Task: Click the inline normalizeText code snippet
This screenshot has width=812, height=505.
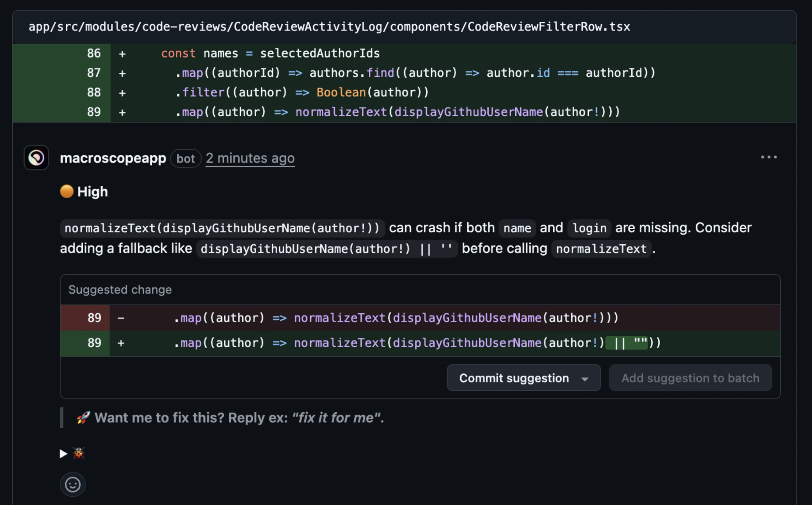Action: click(601, 249)
